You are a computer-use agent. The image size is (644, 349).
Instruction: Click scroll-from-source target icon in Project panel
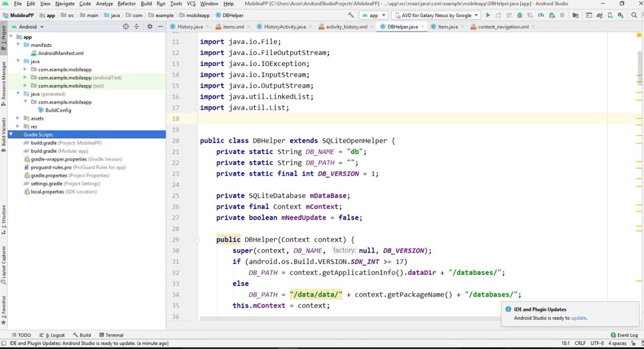tap(126, 26)
